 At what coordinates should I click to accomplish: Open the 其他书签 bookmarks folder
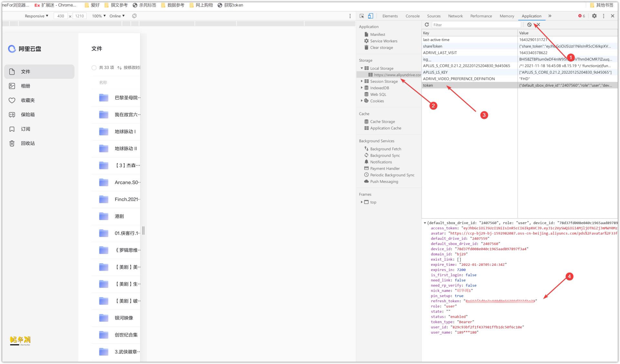pos(601,5)
